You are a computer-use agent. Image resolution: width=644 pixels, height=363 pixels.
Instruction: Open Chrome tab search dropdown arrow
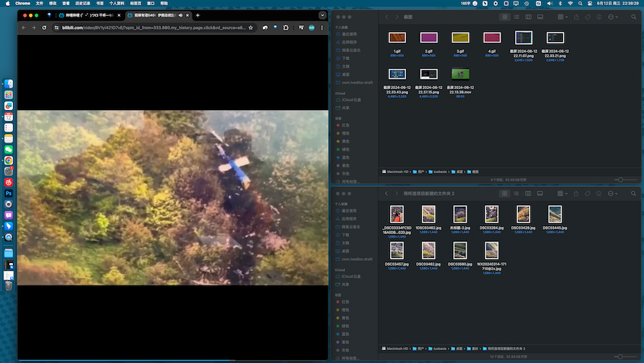pyautogui.click(x=323, y=15)
